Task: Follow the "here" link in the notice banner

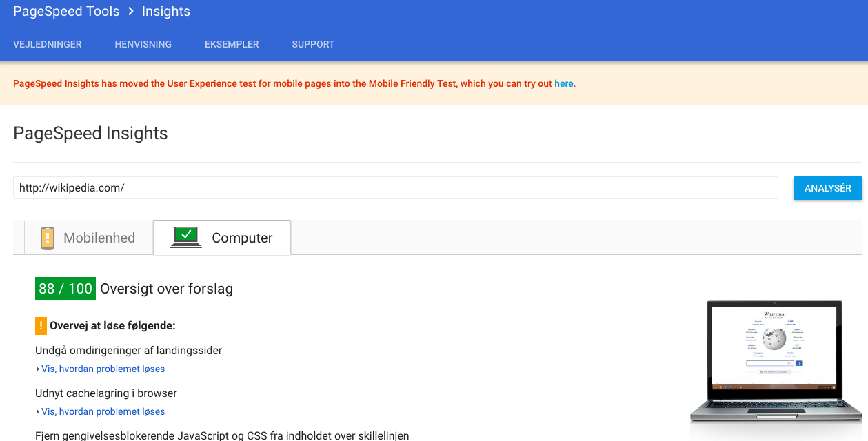Action: (x=563, y=83)
